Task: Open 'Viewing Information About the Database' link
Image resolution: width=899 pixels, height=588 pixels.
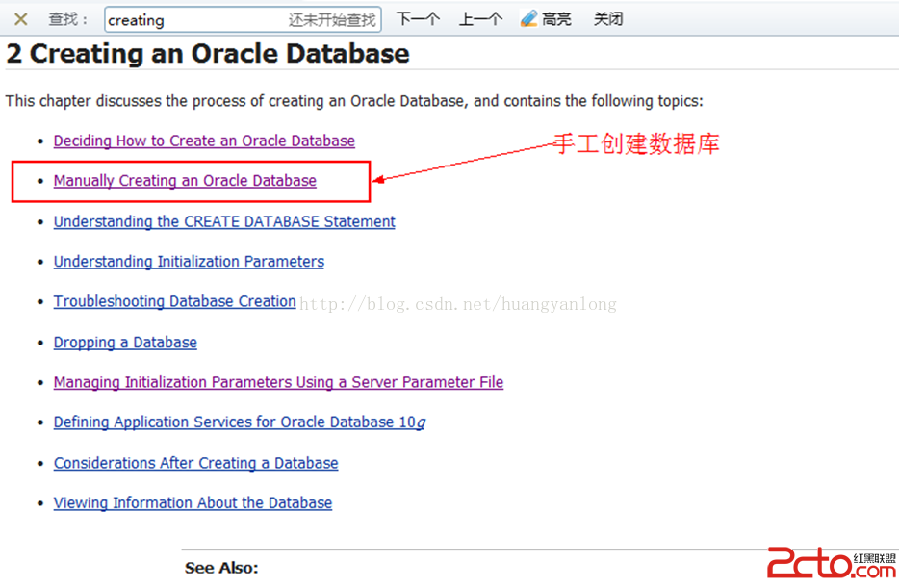Action: (193, 503)
